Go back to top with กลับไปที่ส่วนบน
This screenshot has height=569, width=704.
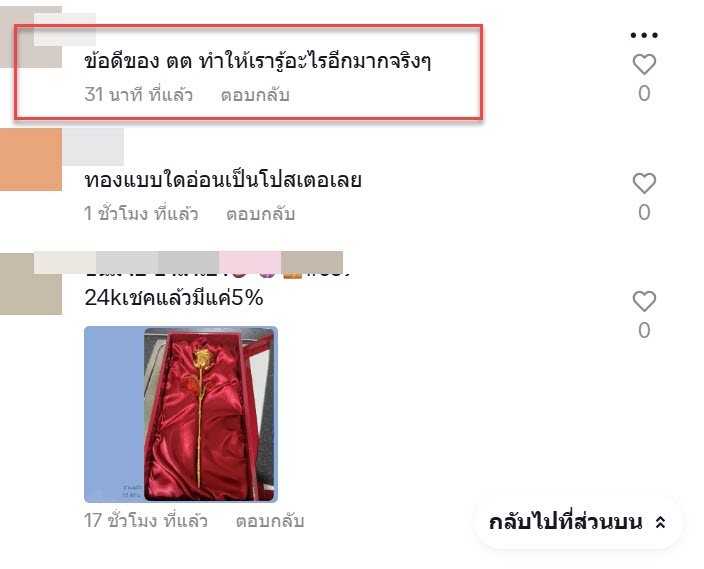point(578,522)
